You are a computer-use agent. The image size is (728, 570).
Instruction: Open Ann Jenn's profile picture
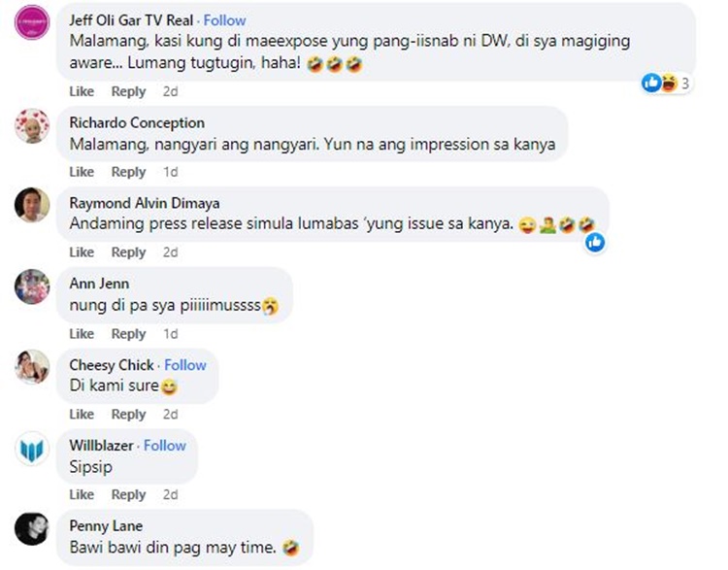(32, 286)
